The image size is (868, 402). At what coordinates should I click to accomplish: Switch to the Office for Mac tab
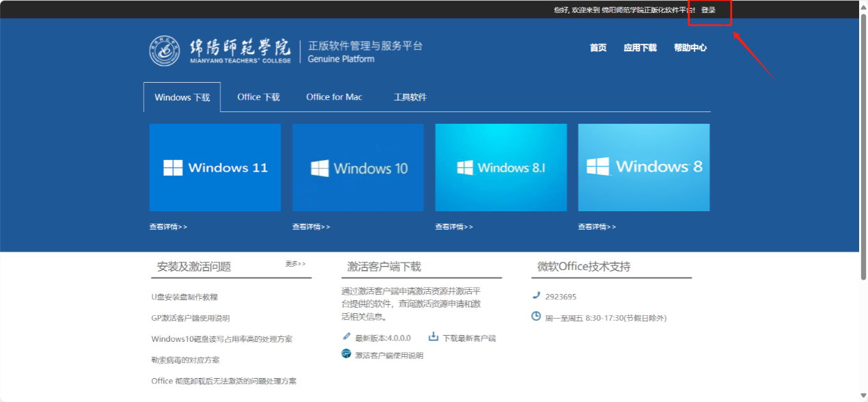(x=334, y=97)
